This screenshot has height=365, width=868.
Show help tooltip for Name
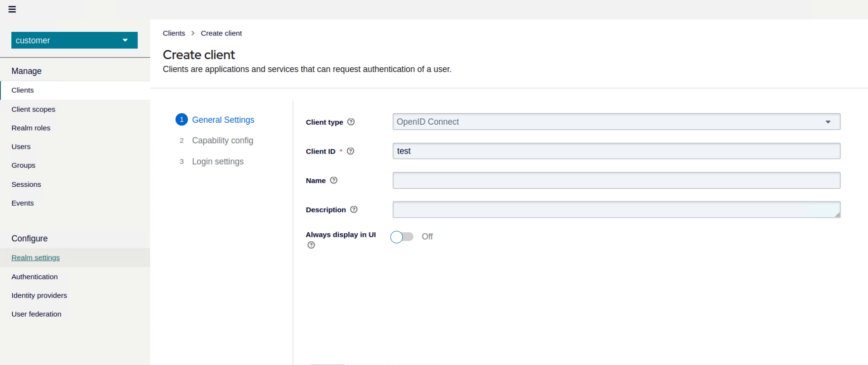(334, 180)
